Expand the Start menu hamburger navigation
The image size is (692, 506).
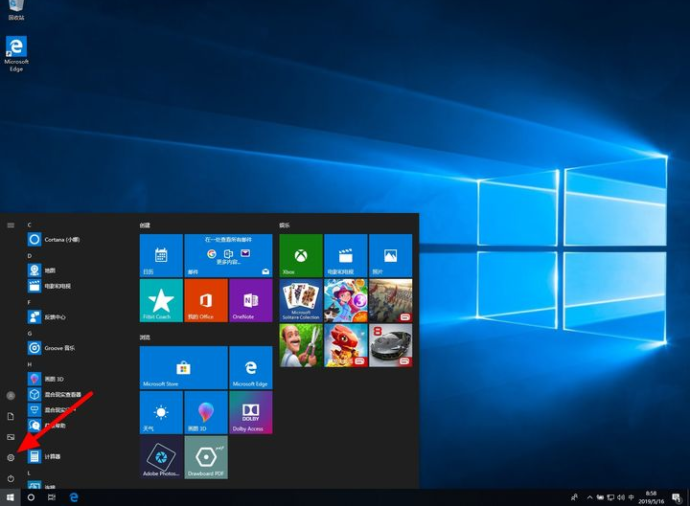[x=11, y=225]
